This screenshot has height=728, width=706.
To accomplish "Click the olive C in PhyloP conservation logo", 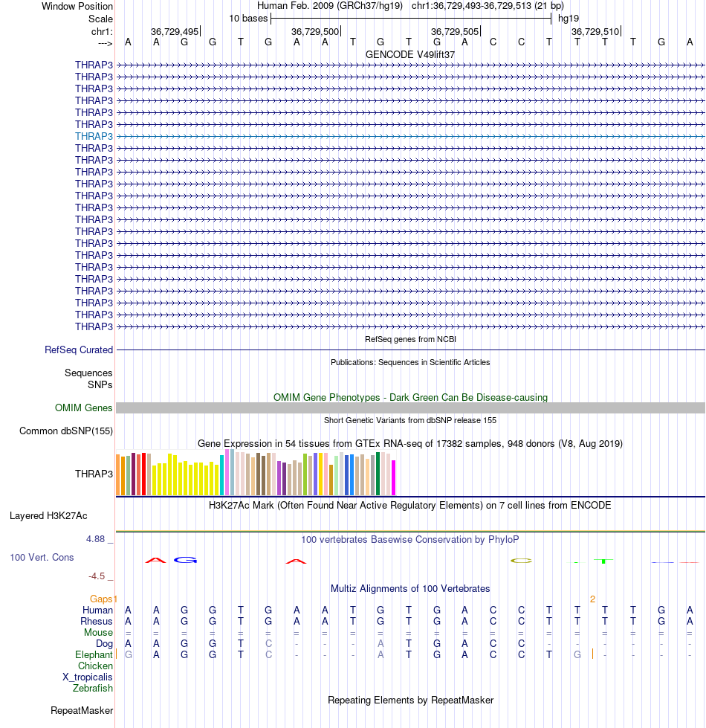I will 520,561.
